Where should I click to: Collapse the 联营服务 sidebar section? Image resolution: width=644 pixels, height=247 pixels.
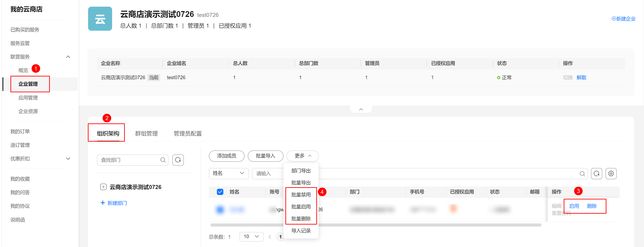[x=68, y=57]
